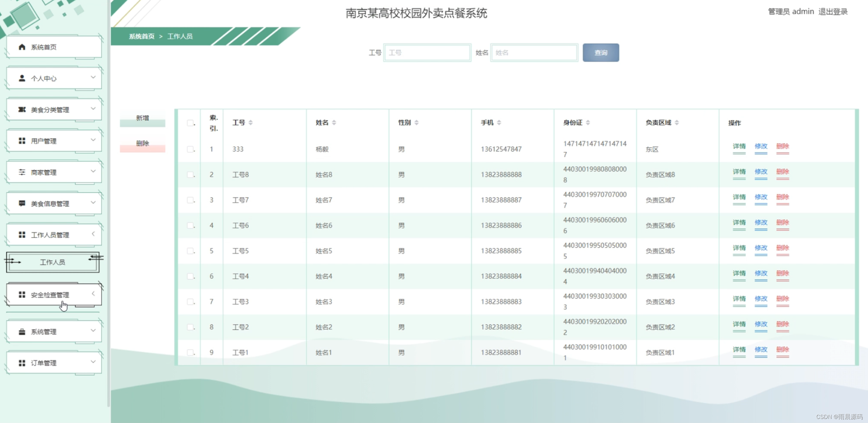Click the grid icon for 用户管理
The image size is (868, 423).
(22, 141)
